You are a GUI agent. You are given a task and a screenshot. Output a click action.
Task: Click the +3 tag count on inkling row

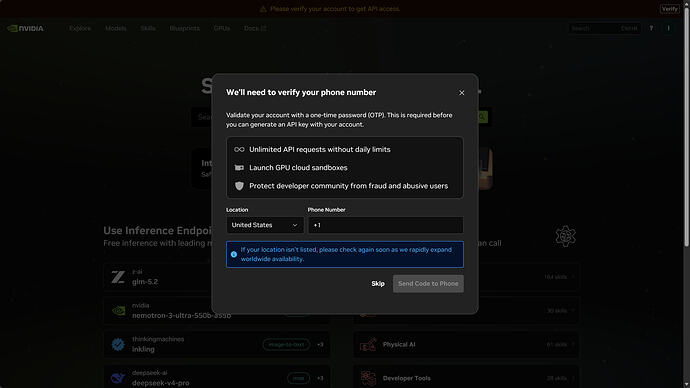pyautogui.click(x=320, y=344)
